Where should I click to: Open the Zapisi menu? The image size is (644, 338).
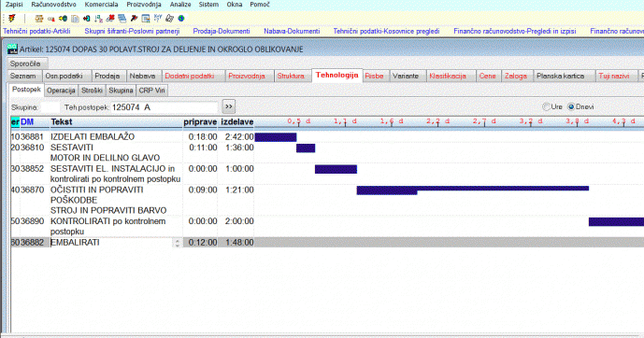[x=14, y=5]
